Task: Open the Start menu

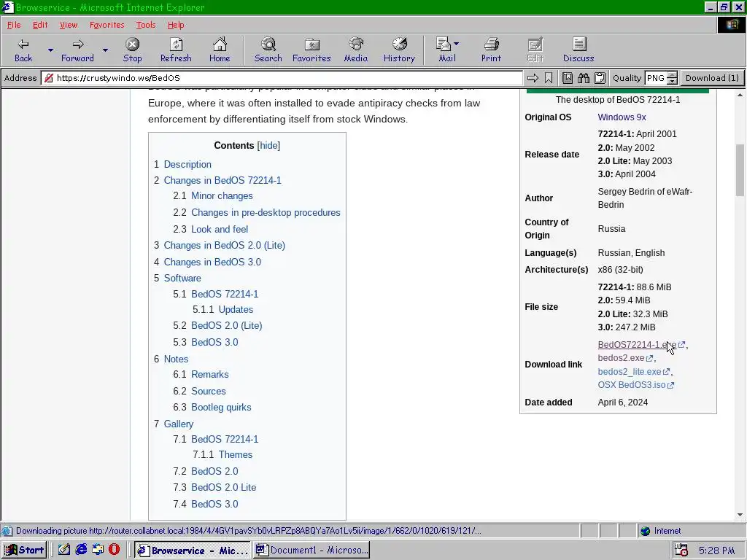Action: [25, 550]
